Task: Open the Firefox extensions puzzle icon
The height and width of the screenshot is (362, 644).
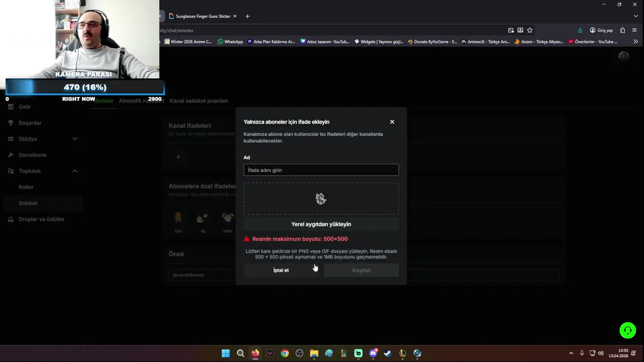Action: tap(622, 30)
